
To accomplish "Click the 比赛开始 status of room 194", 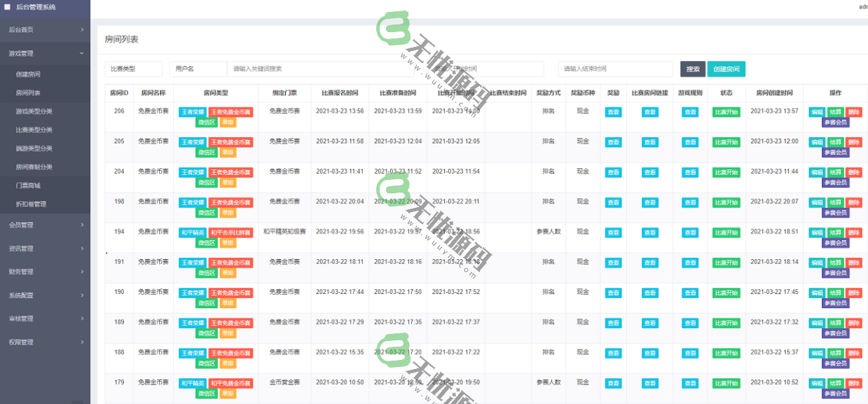I will pos(726,232).
